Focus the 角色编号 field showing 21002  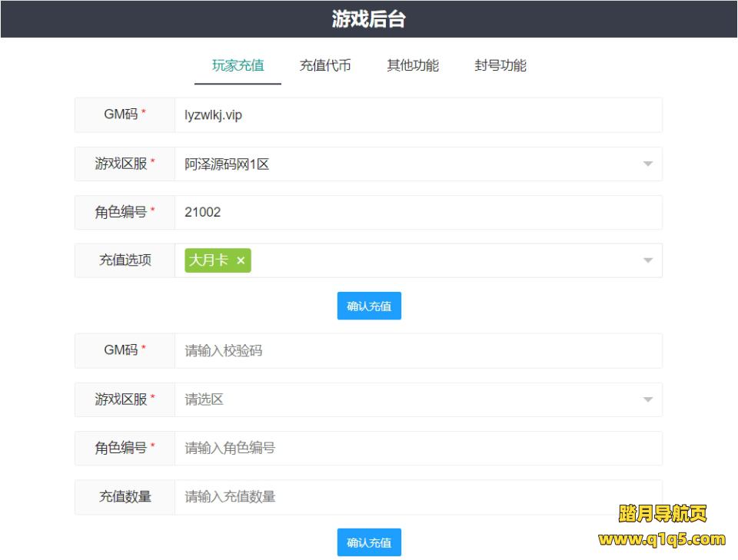click(x=417, y=212)
